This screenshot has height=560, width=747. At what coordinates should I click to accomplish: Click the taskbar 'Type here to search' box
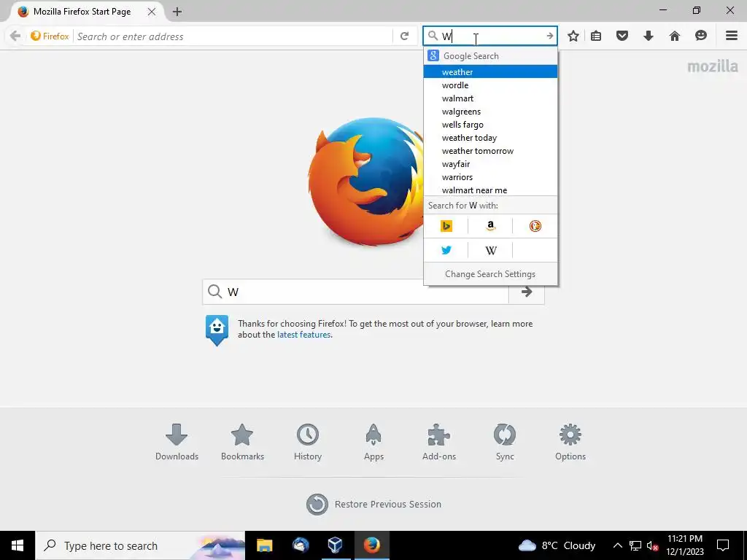pyautogui.click(x=140, y=545)
